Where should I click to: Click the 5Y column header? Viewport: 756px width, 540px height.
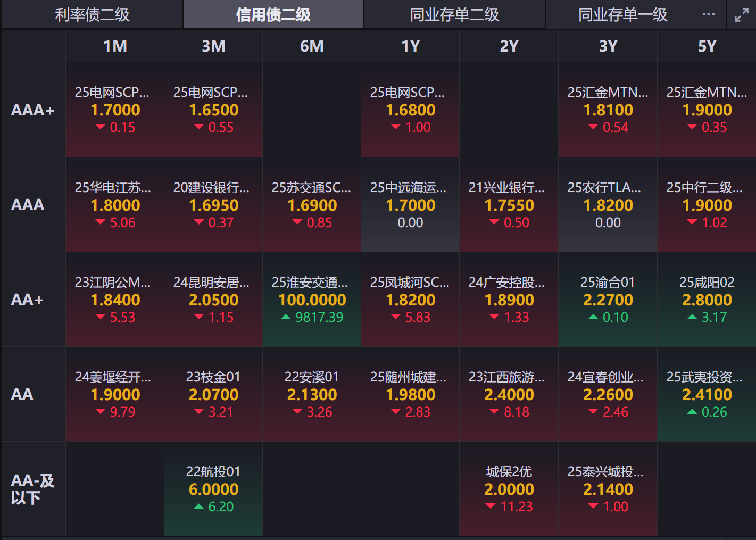707,46
